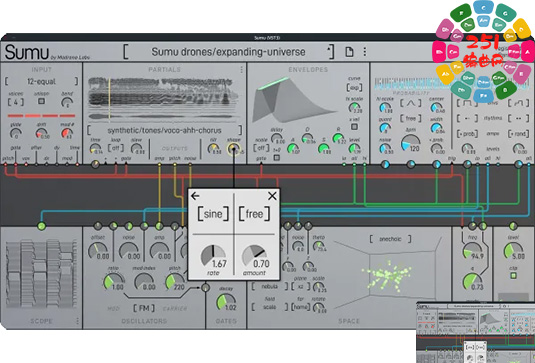Open the [xz] plane selector
Viewport: 535px width, 363px height.
tap(300, 287)
